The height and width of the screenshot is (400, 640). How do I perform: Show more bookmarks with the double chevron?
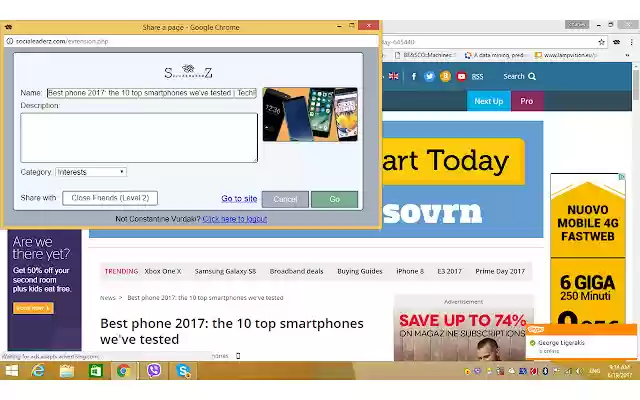point(627,55)
